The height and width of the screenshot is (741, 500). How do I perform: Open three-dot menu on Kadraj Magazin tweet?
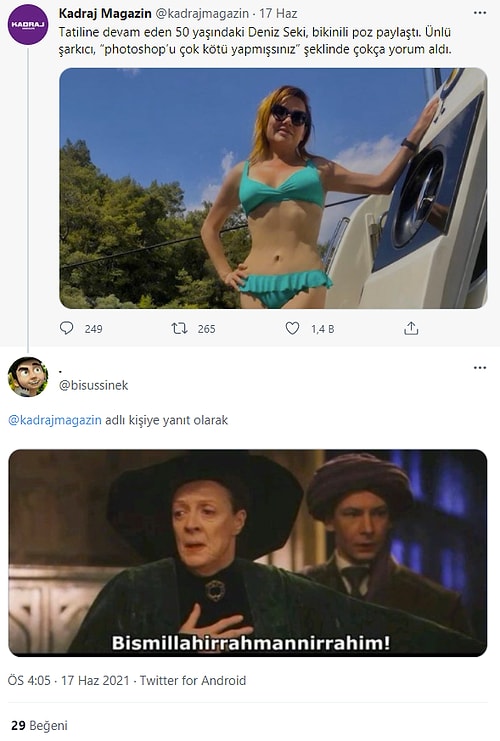(480, 13)
